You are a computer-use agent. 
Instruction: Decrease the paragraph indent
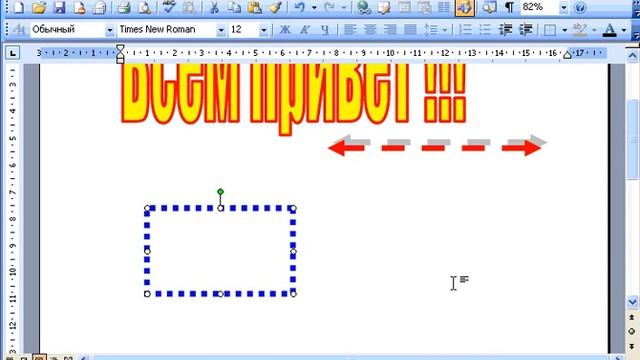point(505,29)
